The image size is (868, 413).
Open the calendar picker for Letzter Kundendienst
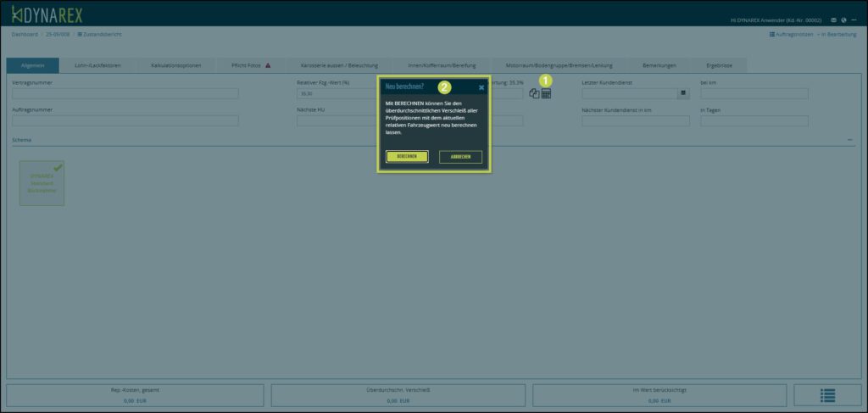(x=683, y=93)
